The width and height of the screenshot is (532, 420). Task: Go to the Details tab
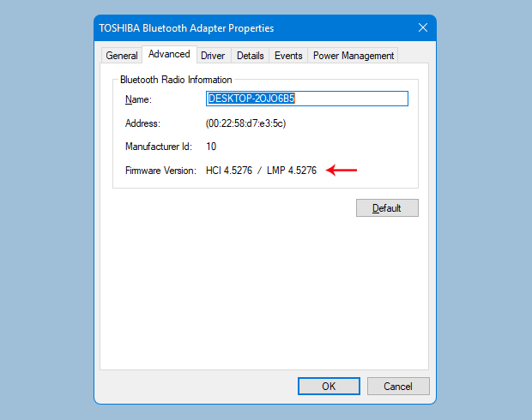pyautogui.click(x=250, y=56)
